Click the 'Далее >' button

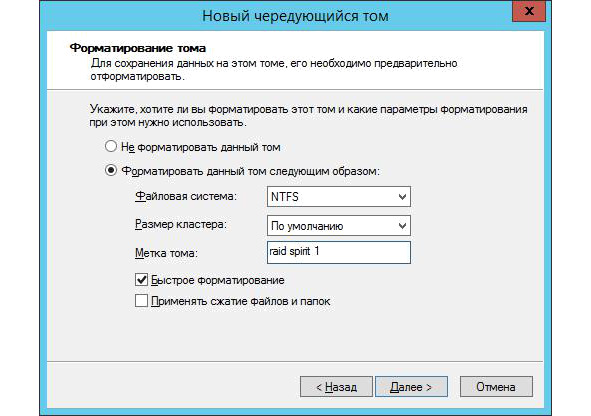click(x=411, y=387)
